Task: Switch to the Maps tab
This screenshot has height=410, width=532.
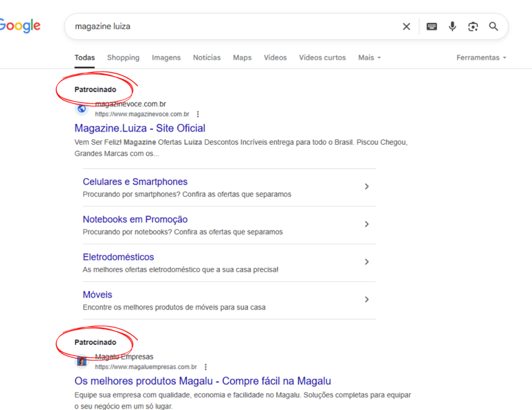Action: (242, 57)
